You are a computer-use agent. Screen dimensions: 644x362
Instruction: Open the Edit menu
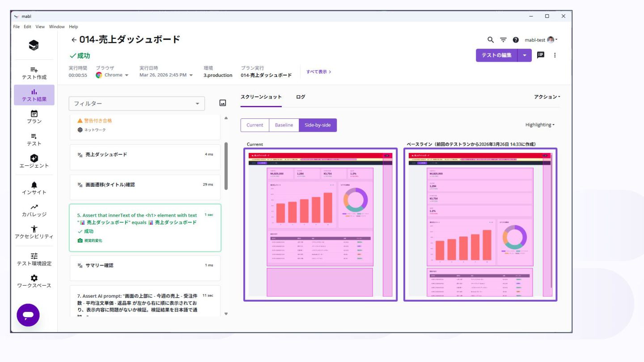pyautogui.click(x=28, y=27)
